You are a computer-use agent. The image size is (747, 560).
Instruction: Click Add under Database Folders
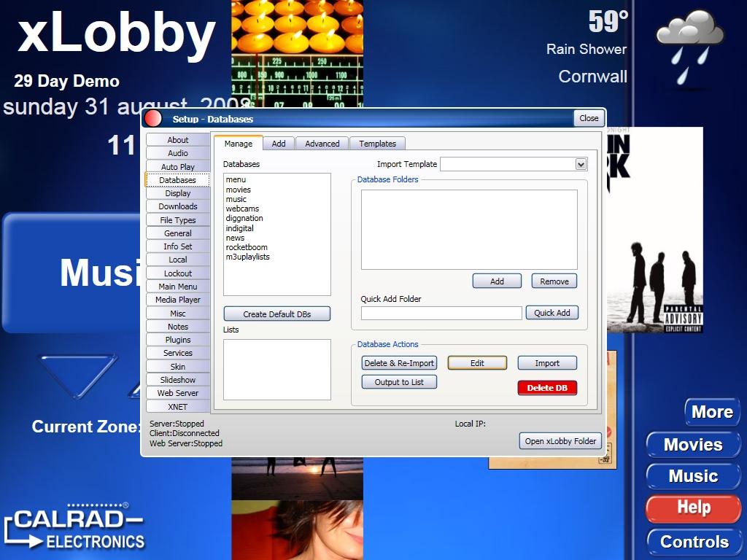pyautogui.click(x=497, y=281)
